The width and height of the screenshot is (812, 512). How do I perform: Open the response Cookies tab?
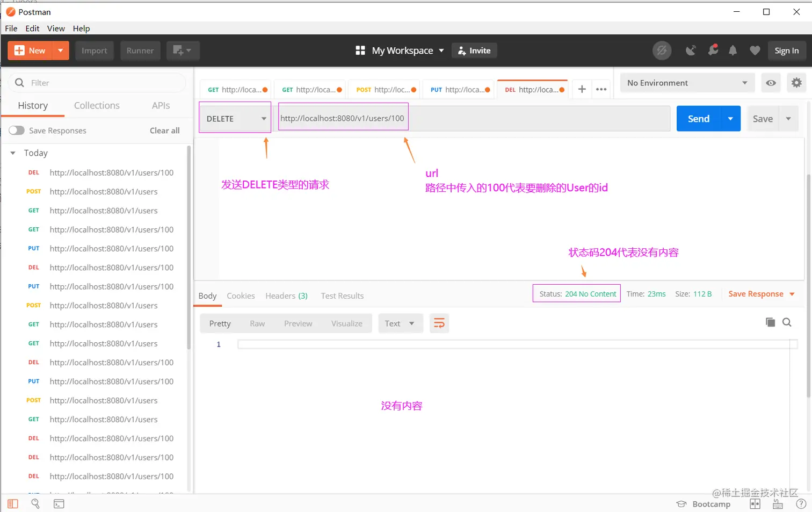click(x=241, y=296)
